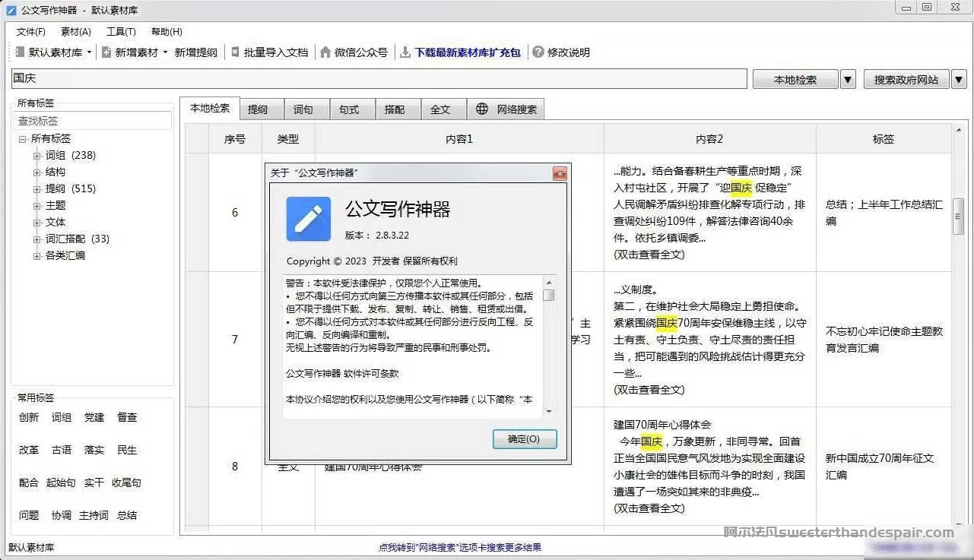The height and width of the screenshot is (560, 974).
Task: Click the 新增素材 toolbar button
Action: click(x=131, y=52)
